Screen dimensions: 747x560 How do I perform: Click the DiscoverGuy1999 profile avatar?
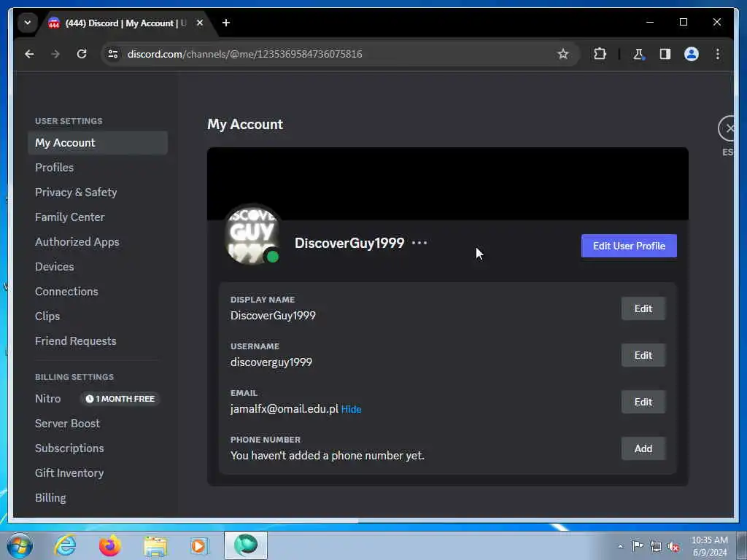(252, 234)
